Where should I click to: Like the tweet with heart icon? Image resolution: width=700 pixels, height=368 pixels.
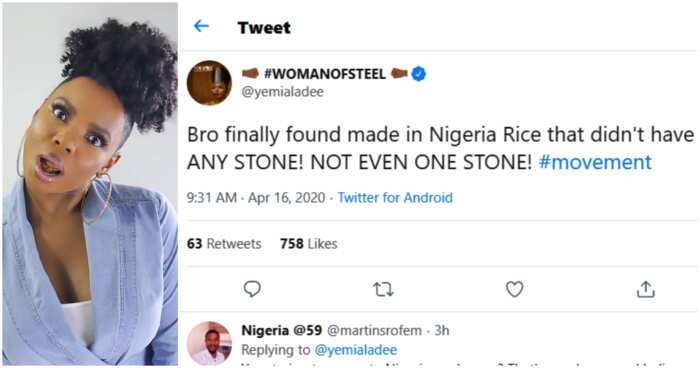coord(514,289)
